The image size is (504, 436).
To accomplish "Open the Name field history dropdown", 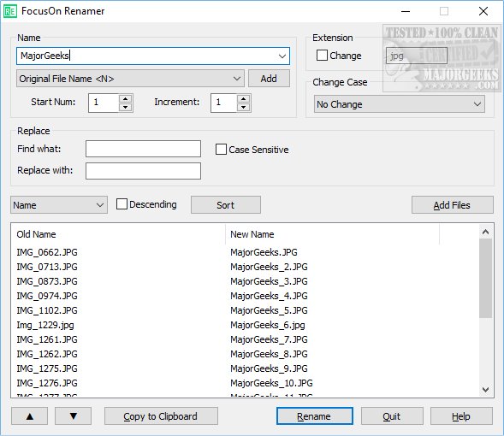I will (x=282, y=56).
